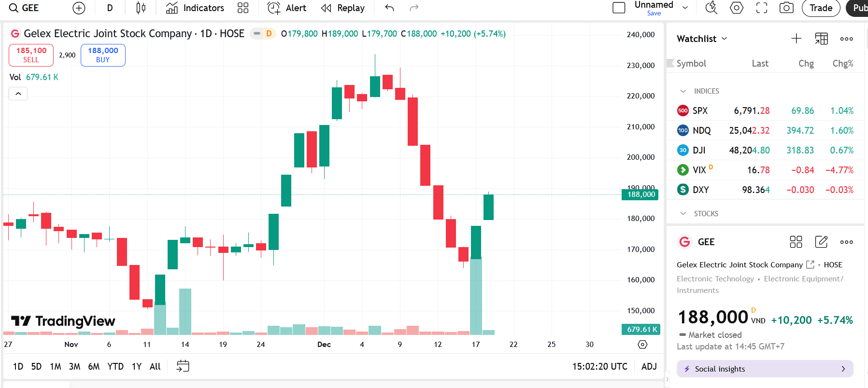Open chart settings hexagon icon

point(736,8)
